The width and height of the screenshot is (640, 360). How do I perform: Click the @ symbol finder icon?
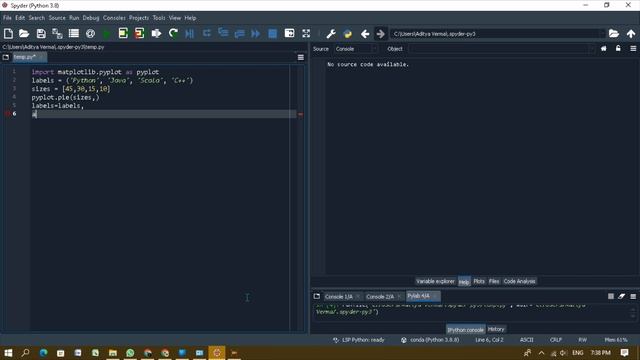coord(90,33)
